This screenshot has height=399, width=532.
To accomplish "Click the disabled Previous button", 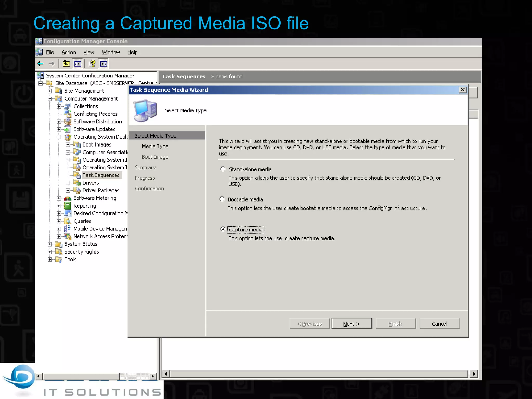I will pyautogui.click(x=310, y=324).
